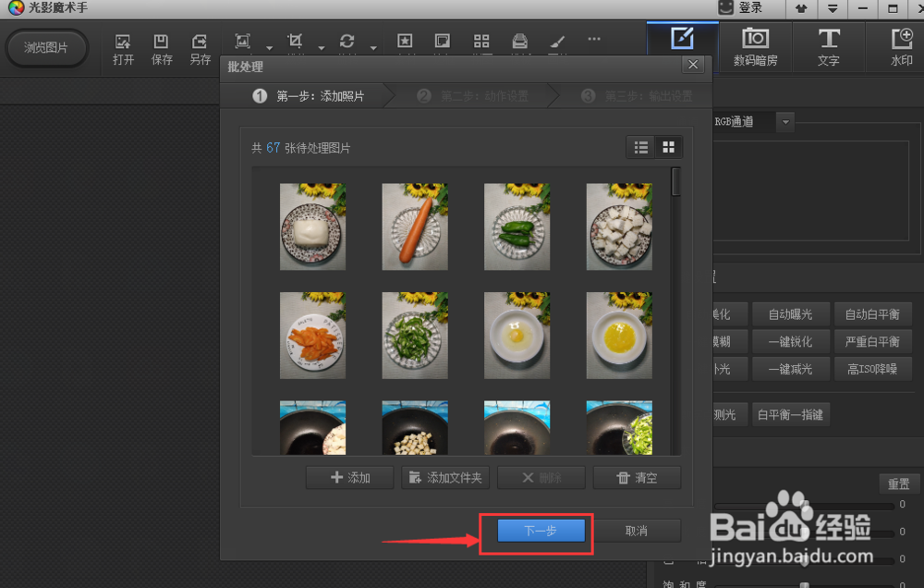Select the sliced green peppers thumbnail
924x588 pixels.
point(415,335)
